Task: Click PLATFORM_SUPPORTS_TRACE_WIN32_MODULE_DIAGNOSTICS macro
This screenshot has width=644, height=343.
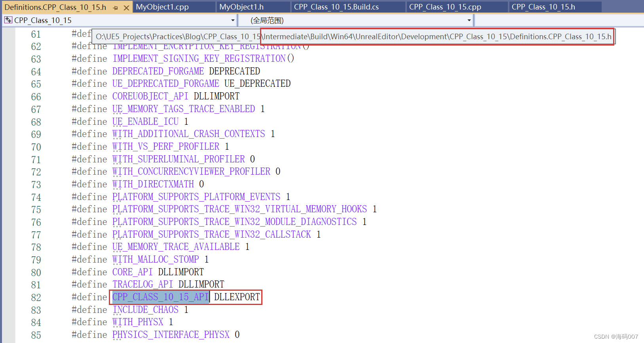Action: 234,221
